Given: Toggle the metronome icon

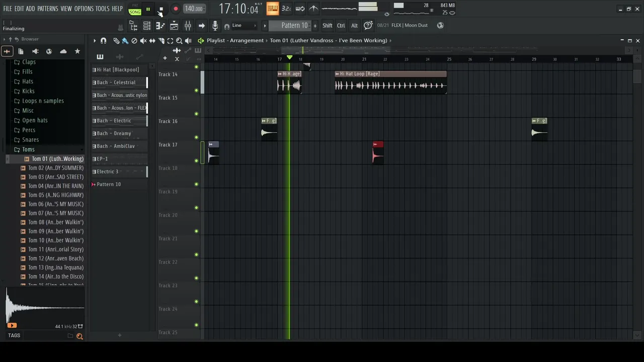Looking at the screenshot, I should click(x=313, y=9).
